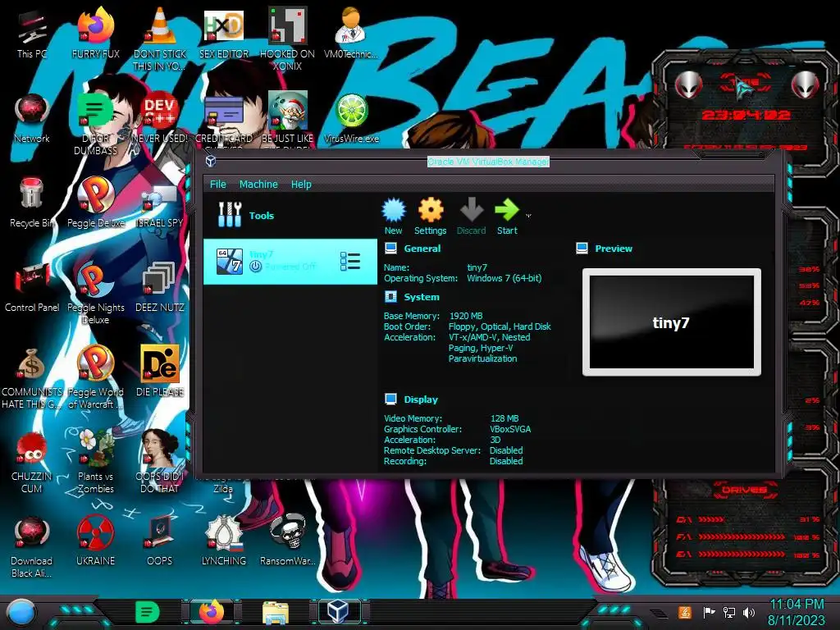
Task: Open the Start orb on taskbar
Action: point(21,613)
